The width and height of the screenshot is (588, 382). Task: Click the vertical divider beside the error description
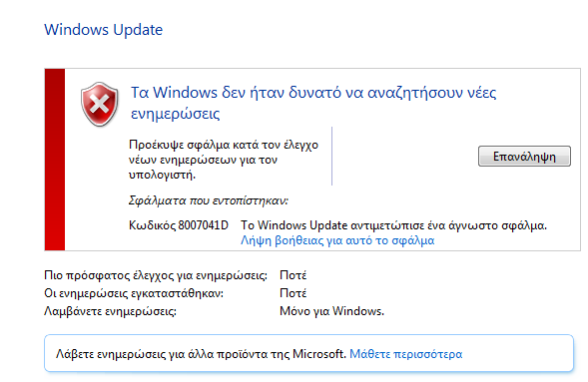(331, 157)
